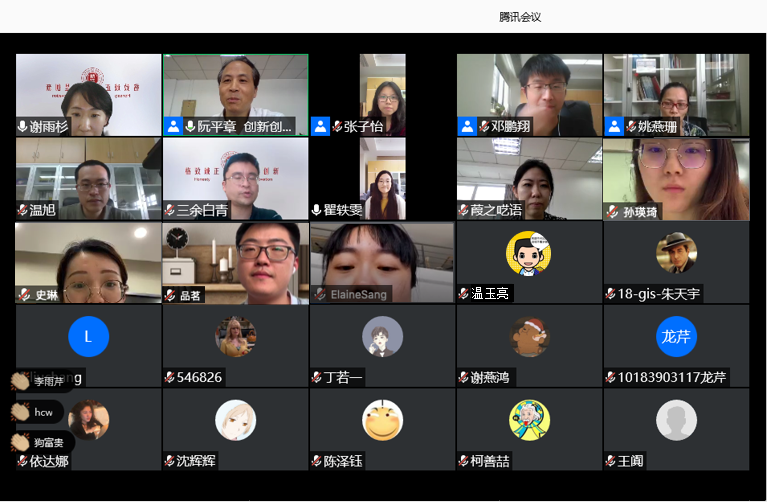Click the blue person badge beside 姚燕珊
This screenshot has height=502, width=767.
point(614,127)
